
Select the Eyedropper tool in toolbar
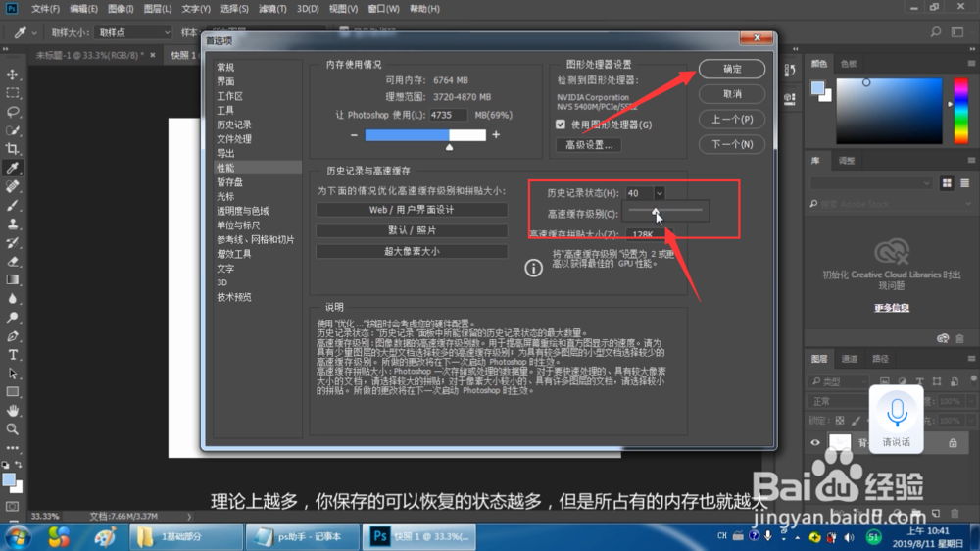[x=13, y=168]
